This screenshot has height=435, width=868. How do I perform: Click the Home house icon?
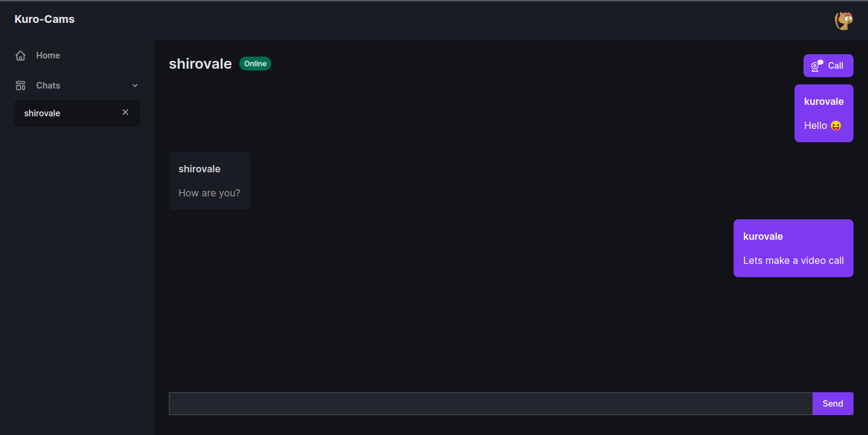(x=20, y=55)
